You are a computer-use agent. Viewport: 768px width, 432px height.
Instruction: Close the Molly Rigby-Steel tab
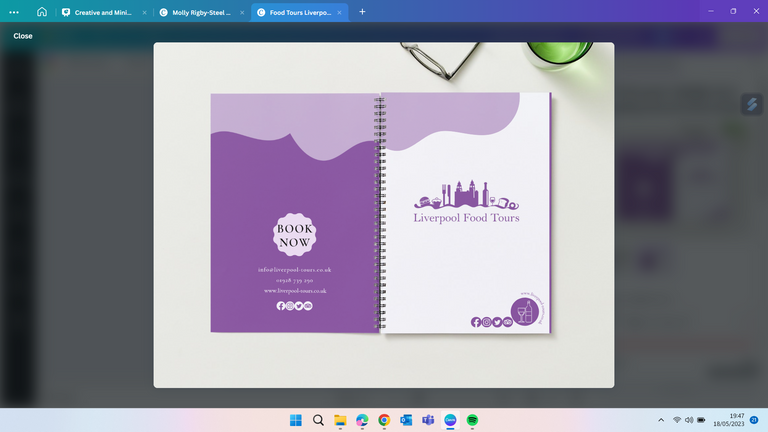[242, 13]
